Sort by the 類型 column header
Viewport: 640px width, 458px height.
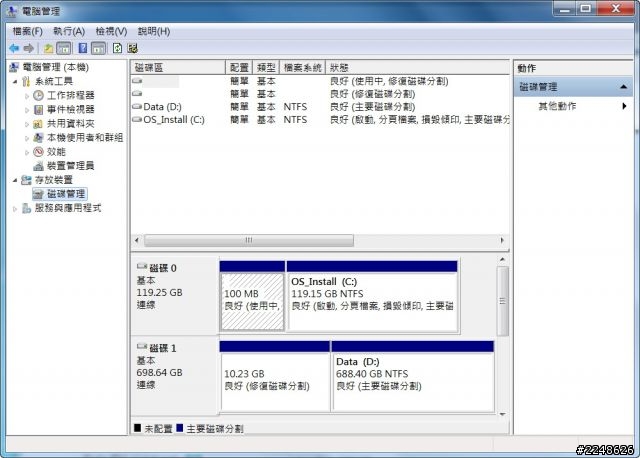pyautogui.click(x=266, y=67)
